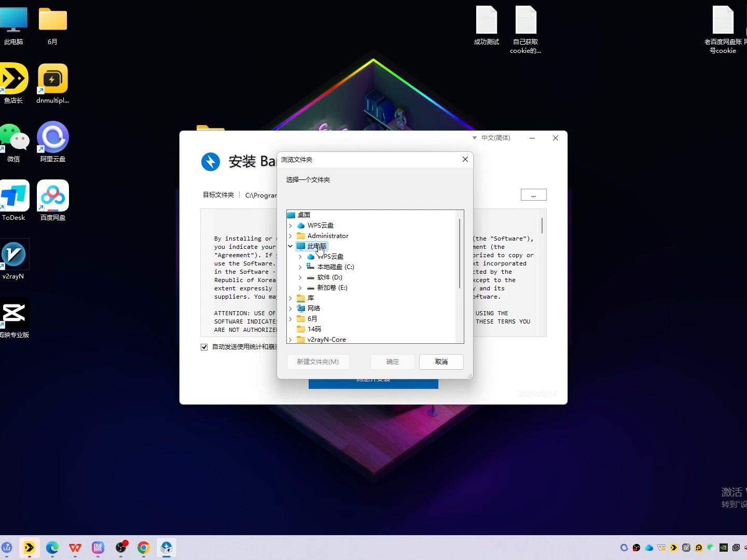Expand WPS云盘 under 桌面

click(x=290, y=226)
